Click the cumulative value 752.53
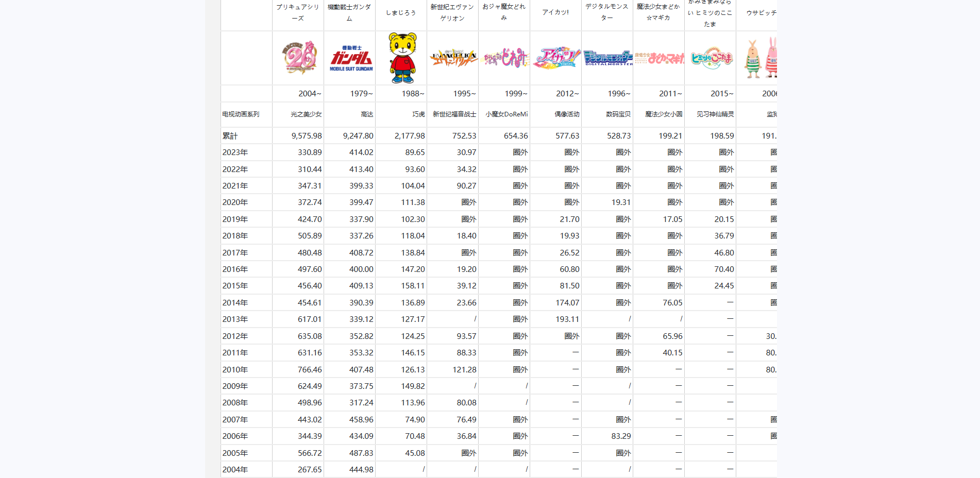Viewport: 980px width, 478px height. [x=464, y=135]
